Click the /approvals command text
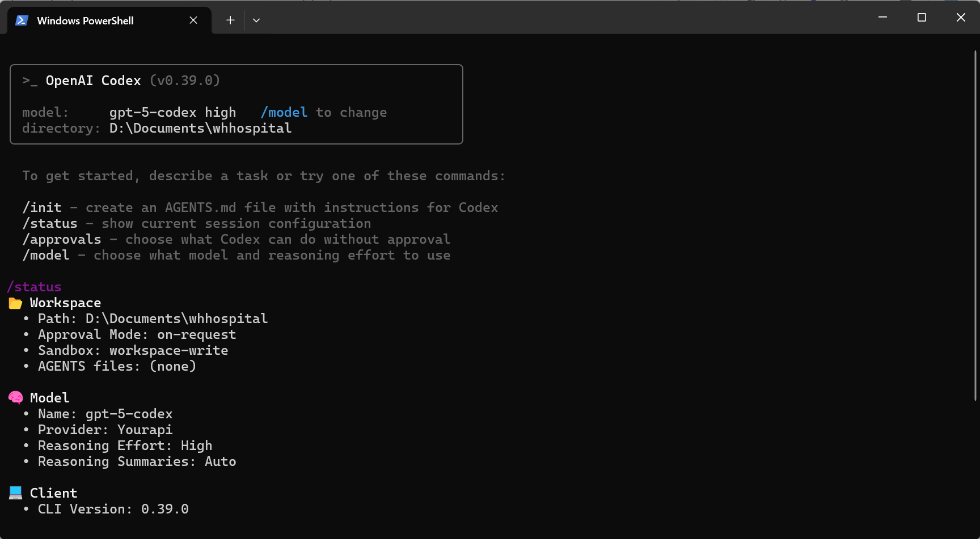This screenshot has height=539, width=980. pyautogui.click(x=62, y=239)
